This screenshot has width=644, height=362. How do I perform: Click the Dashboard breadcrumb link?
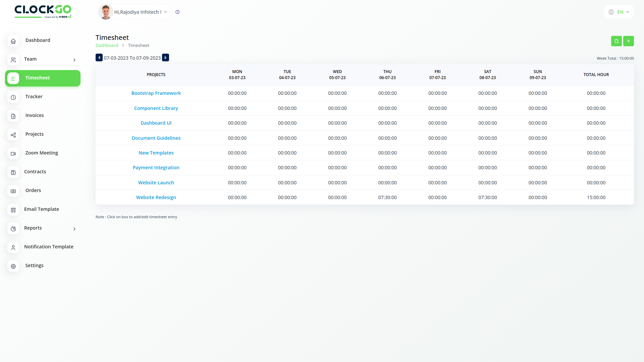(107, 45)
